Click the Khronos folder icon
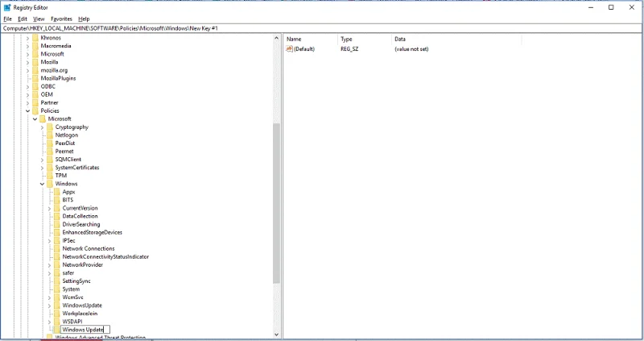 point(35,38)
